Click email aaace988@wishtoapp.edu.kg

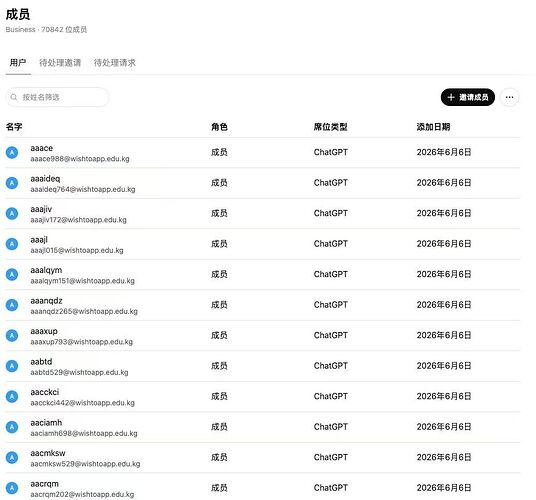click(80, 159)
